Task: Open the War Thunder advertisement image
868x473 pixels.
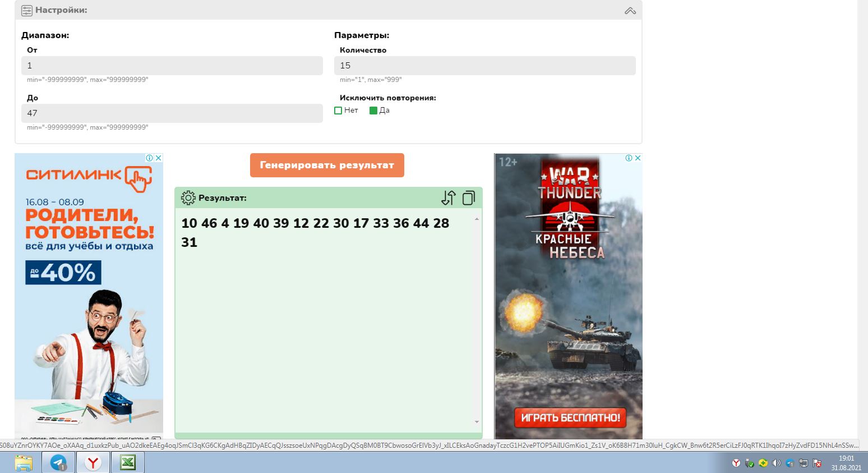Action: [569, 296]
